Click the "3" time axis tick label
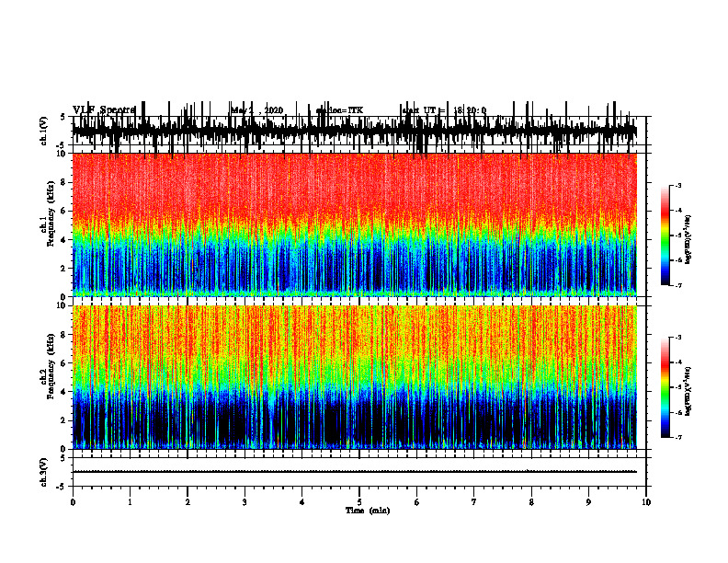 (245, 502)
